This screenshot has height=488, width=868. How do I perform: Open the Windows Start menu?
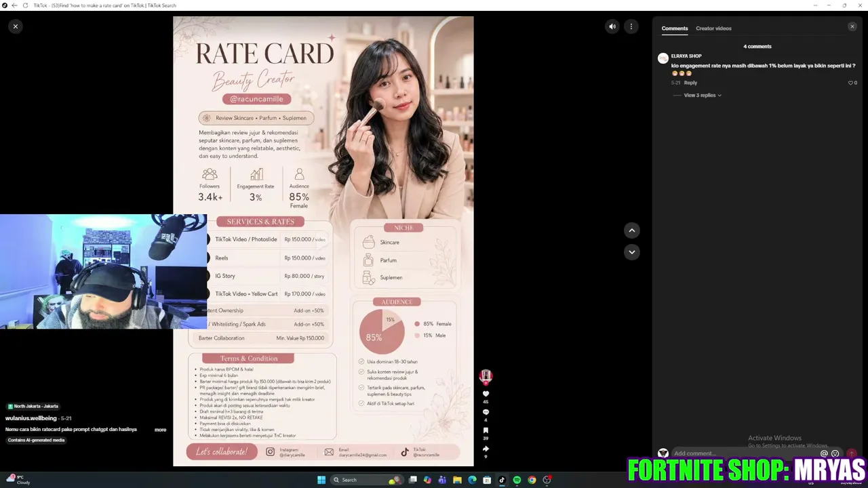tap(321, 480)
